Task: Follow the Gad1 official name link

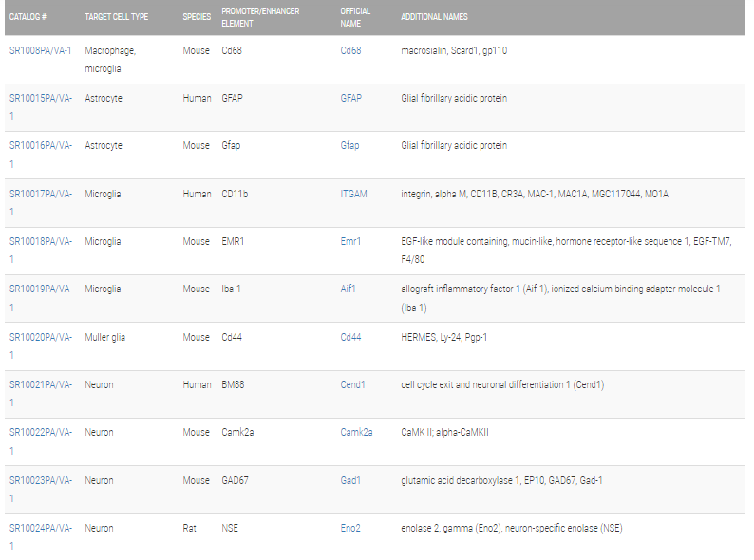Action: [x=350, y=480]
